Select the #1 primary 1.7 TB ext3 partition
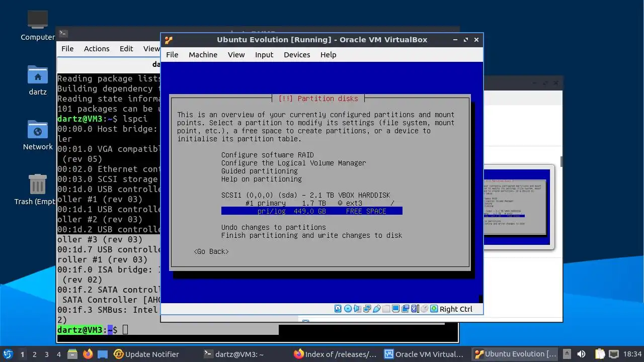Screen dimensions: 644x362 [320, 203]
